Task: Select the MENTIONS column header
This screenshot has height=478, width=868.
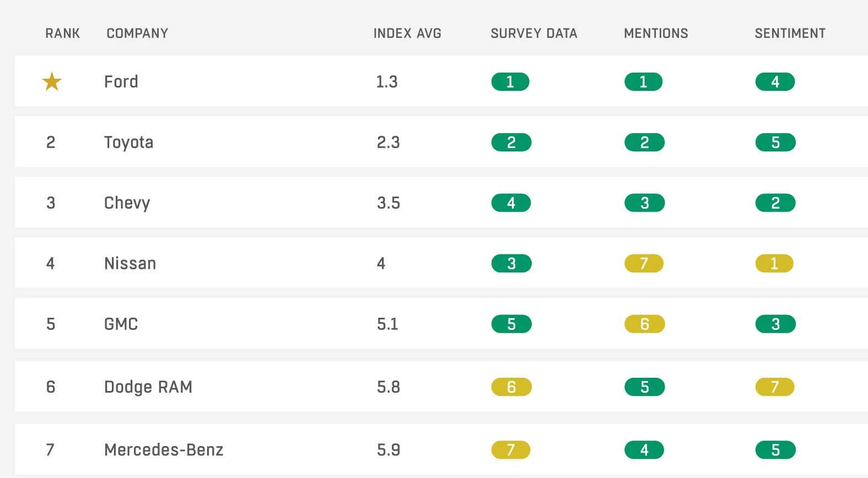Action: [x=656, y=34]
